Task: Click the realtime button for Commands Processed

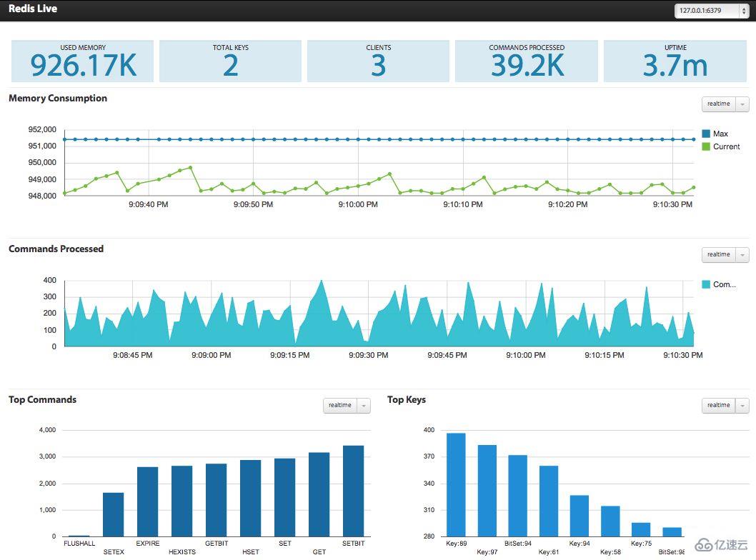Action: (718, 255)
